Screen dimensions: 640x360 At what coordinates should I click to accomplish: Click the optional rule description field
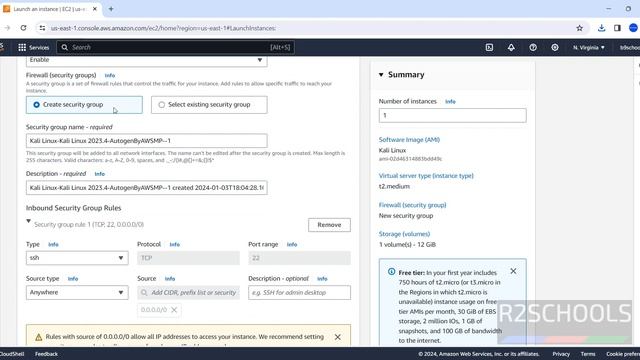click(299, 293)
